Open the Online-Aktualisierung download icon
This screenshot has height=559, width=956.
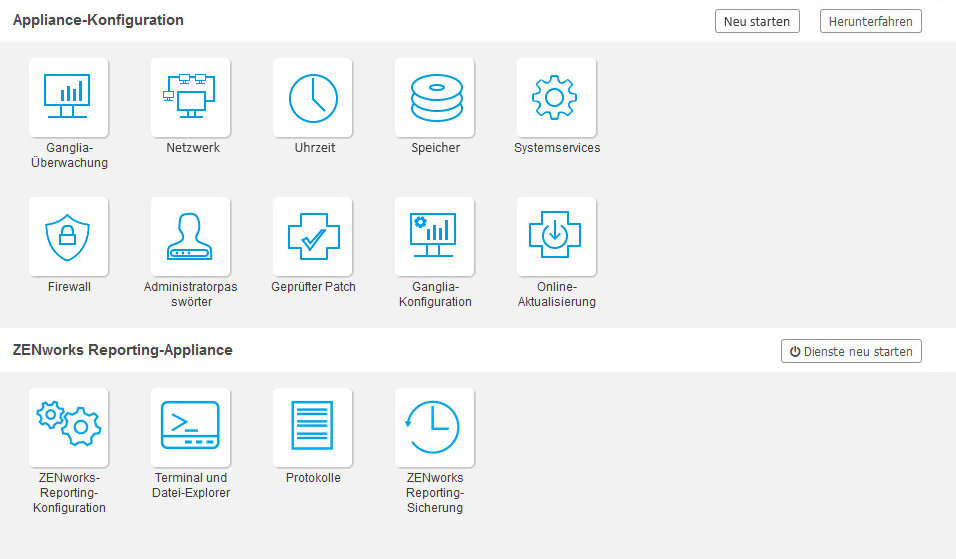pyautogui.click(x=556, y=237)
